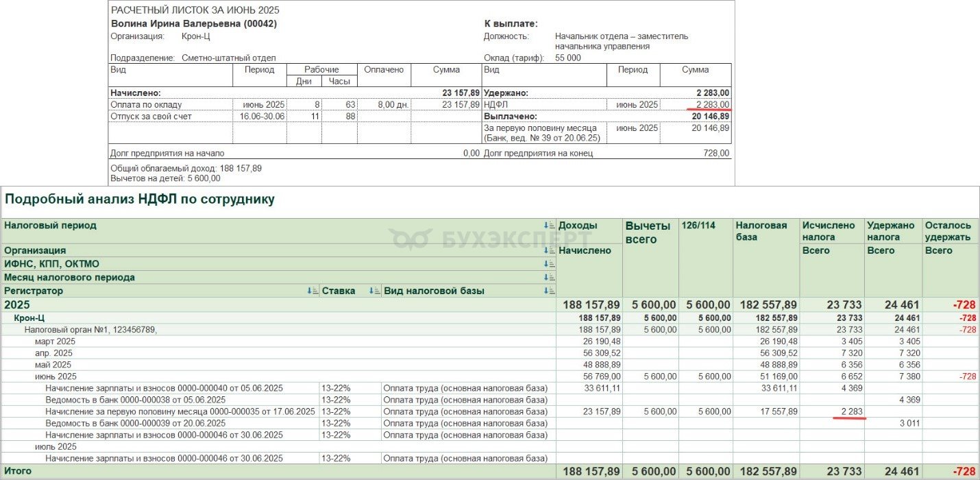Open Начисление за первую половину месяца 0000-000035
Screen dimensions: 980x480
click(x=180, y=411)
